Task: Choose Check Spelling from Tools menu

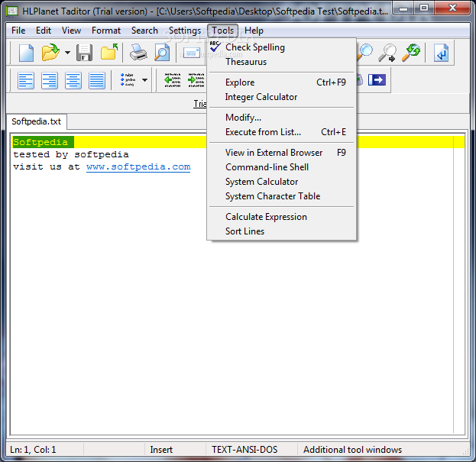Action: point(281,47)
